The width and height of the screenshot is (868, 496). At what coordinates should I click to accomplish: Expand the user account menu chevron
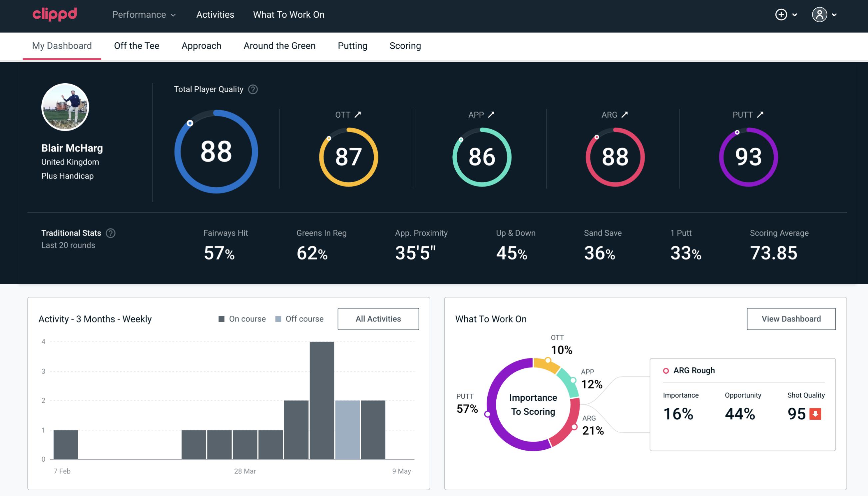[x=835, y=14]
